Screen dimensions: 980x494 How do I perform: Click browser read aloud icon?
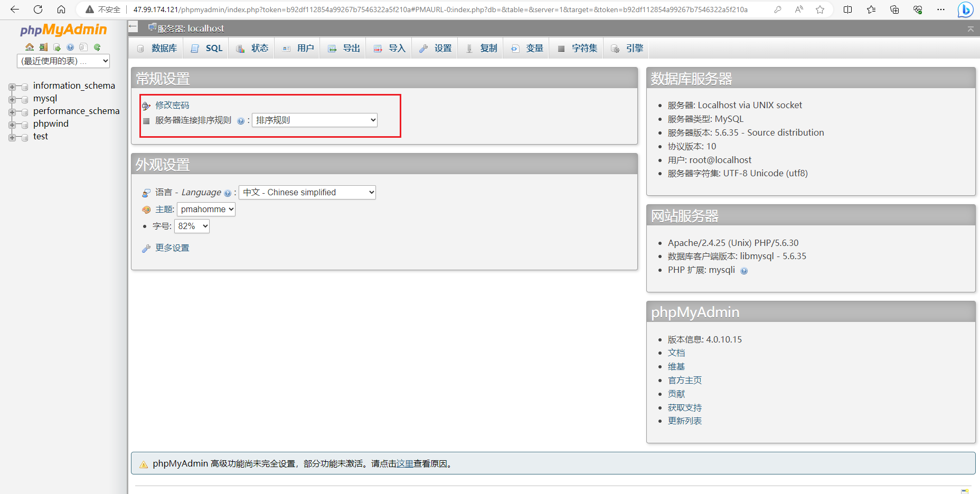pos(799,9)
